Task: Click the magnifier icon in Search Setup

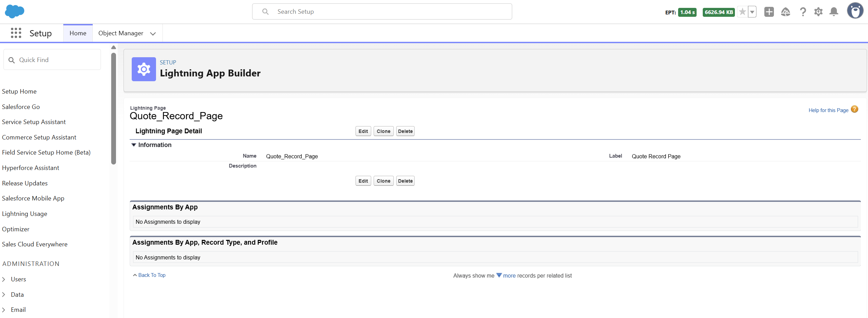Action: (x=265, y=12)
